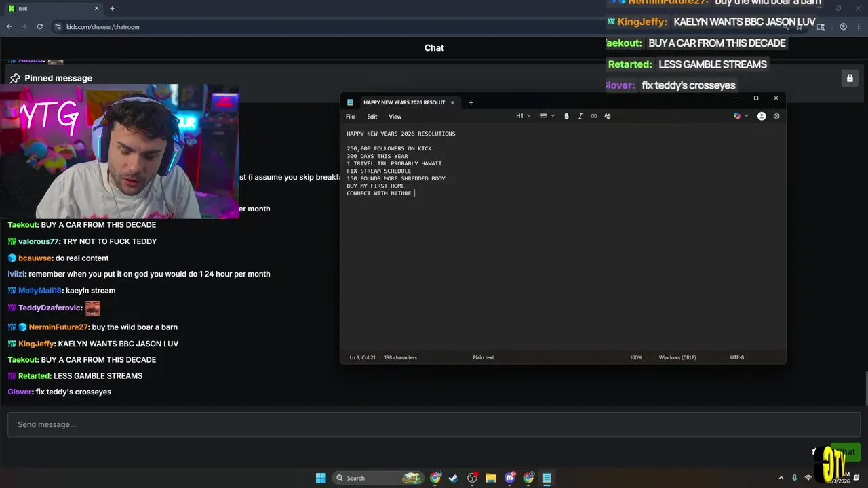Open the Copilot dropdown in Notepad

741,116
